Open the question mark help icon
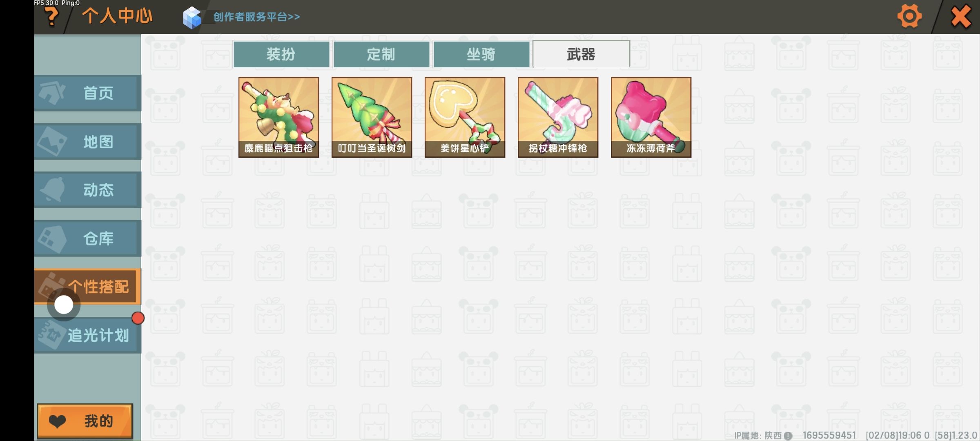 pyautogui.click(x=52, y=17)
